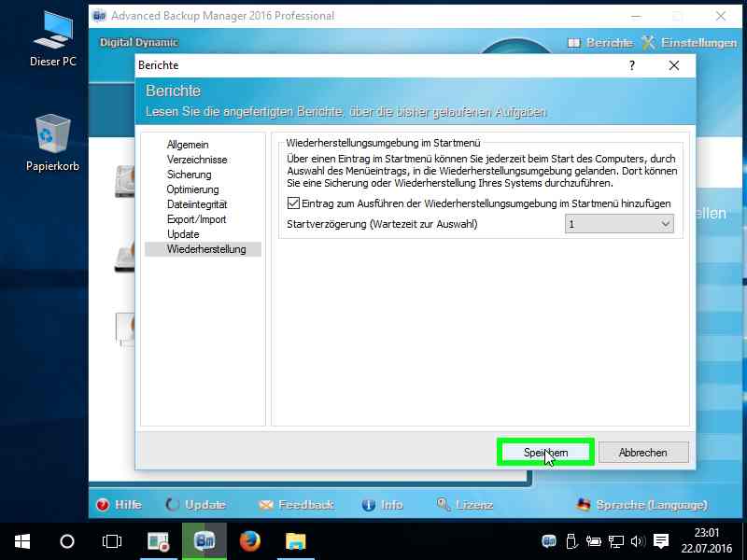Click the USB safely remove tray icon
This screenshot has height=560, width=747.
click(571, 541)
